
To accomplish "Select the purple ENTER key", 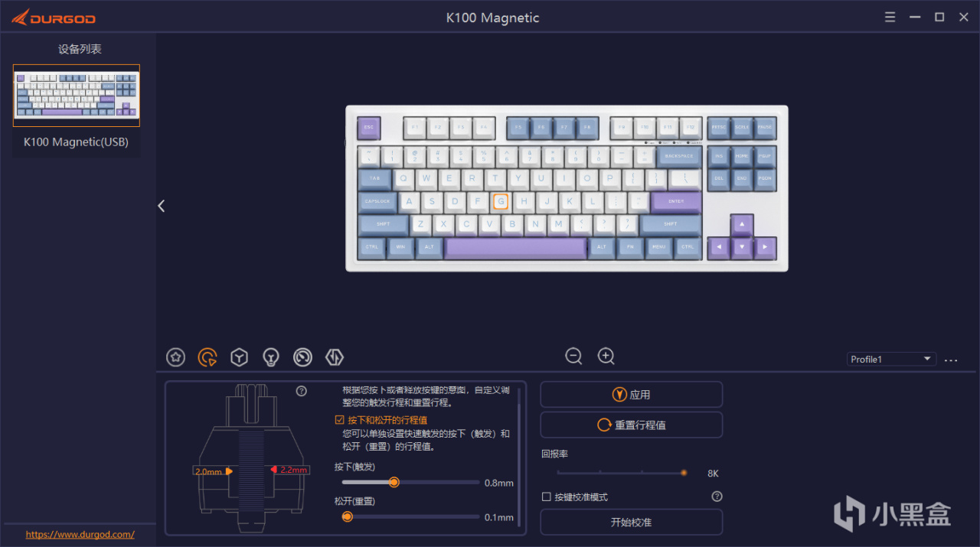I will pyautogui.click(x=676, y=202).
